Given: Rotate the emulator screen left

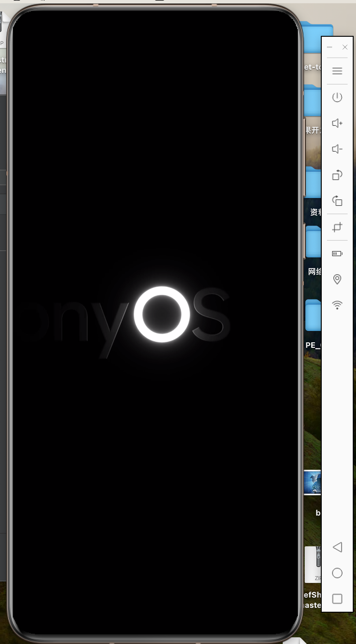Looking at the screenshot, I should coord(337,201).
